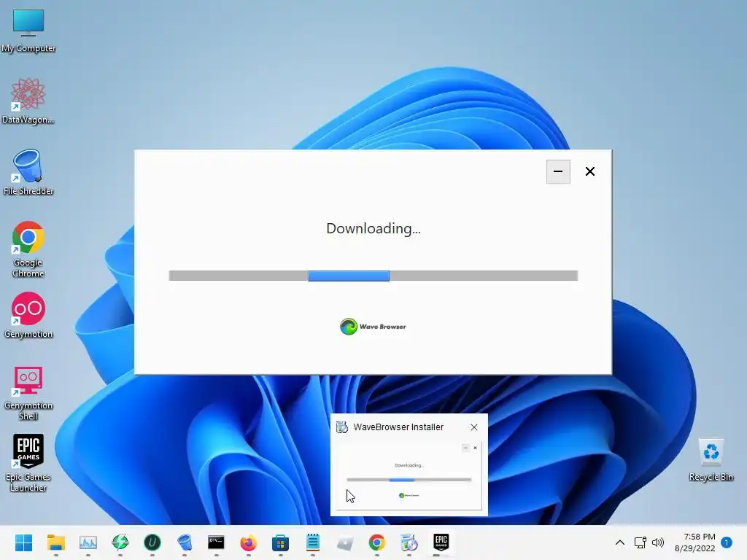This screenshot has width=747, height=560.
Task: Switch to File Shredder on the taskbar
Action: [185, 542]
